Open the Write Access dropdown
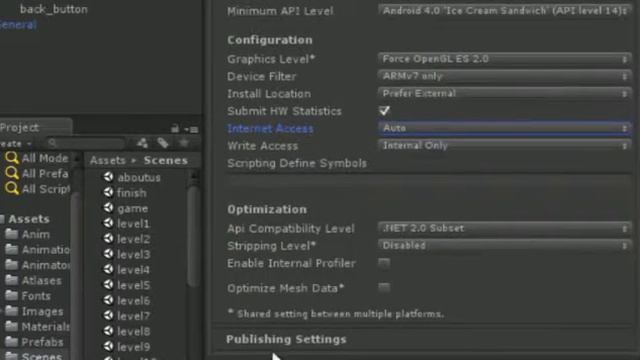Screen dimensions: 640x360 [504, 146]
